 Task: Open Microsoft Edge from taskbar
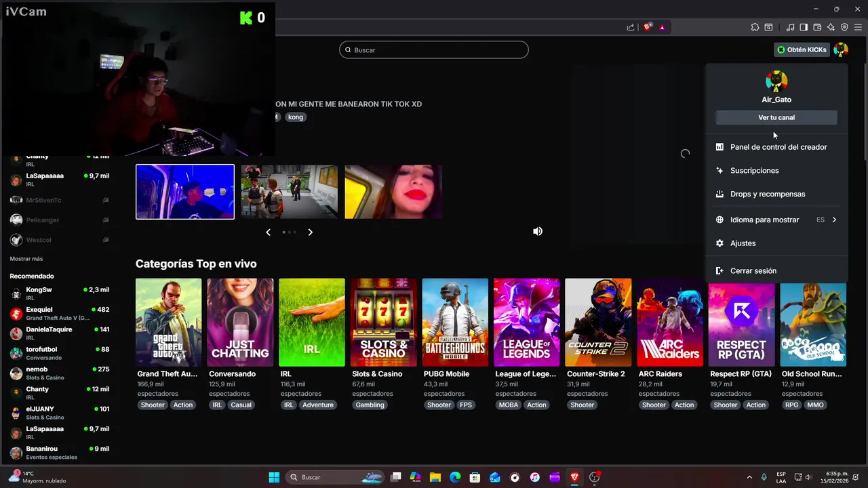(x=455, y=477)
